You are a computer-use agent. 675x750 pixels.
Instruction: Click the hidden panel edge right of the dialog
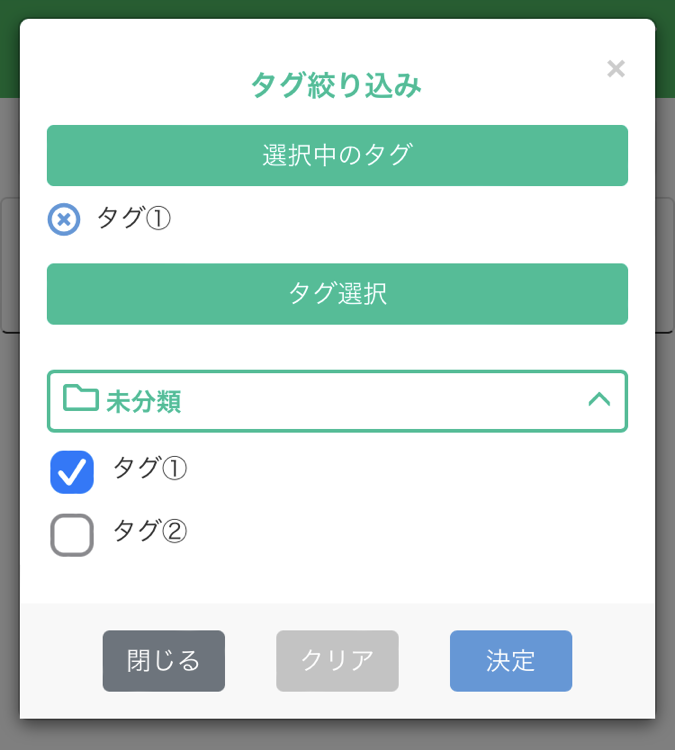(x=665, y=265)
